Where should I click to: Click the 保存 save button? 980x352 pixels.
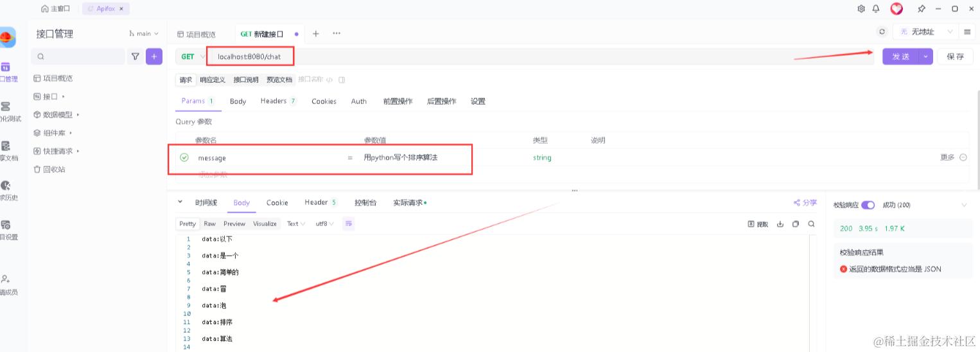[955, 57]
